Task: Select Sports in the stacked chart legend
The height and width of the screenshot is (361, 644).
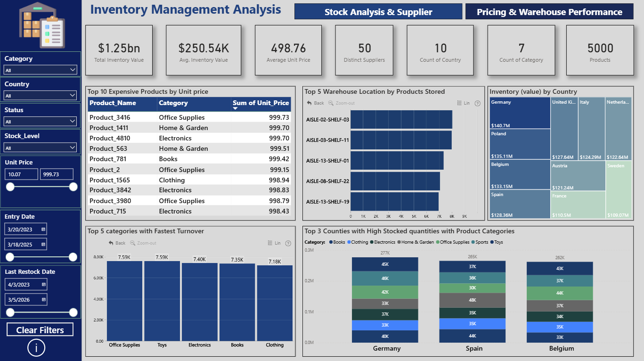Action: (480, 242)
